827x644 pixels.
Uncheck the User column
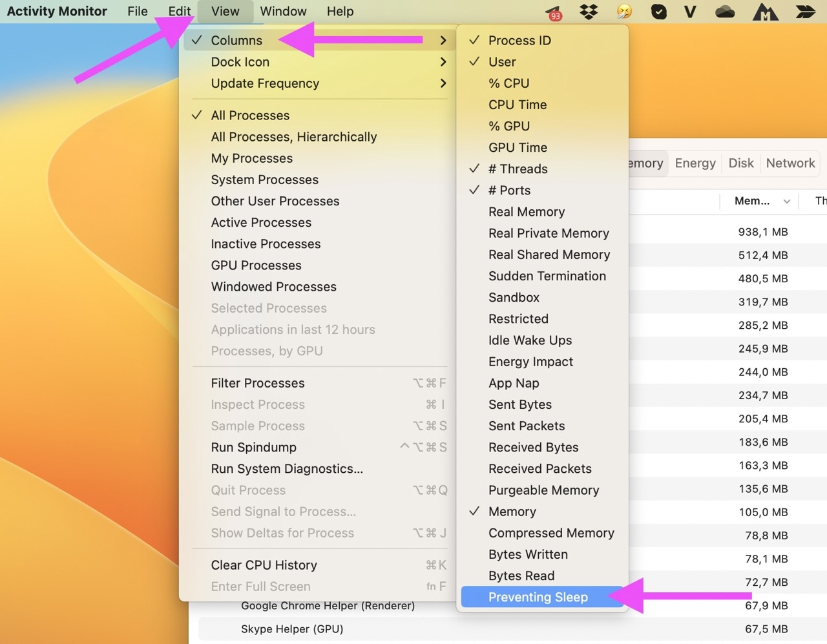tap(543, 61)
